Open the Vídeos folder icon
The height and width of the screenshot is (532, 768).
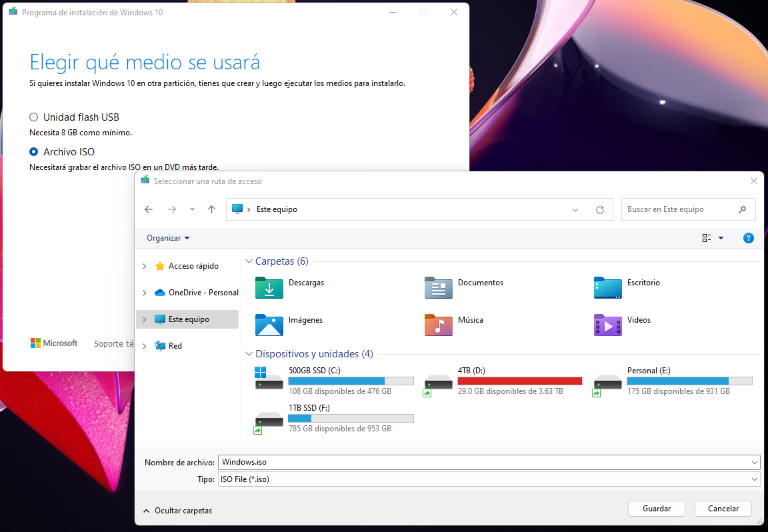(607, 325)
